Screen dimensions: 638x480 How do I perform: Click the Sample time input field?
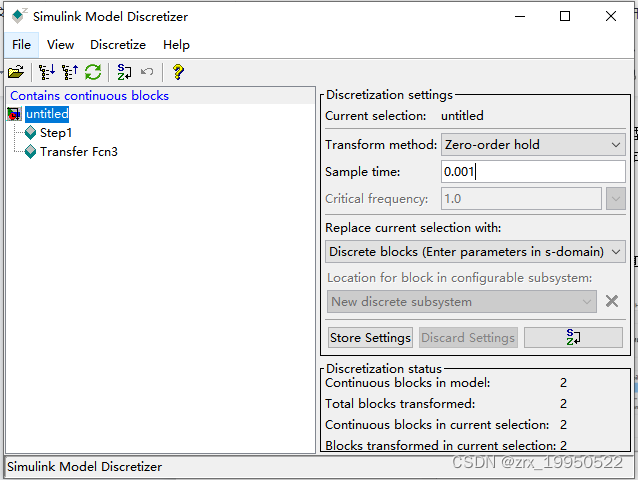[x=533, y=172]
